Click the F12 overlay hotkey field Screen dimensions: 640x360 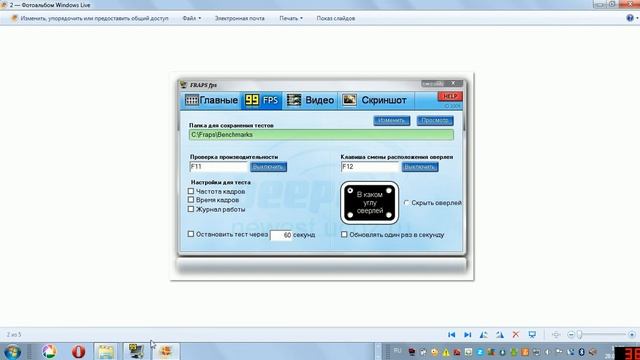click(370, 167)
